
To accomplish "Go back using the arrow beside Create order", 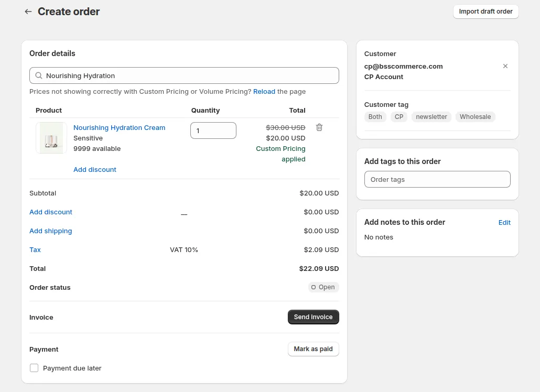I will pos(28,12).
